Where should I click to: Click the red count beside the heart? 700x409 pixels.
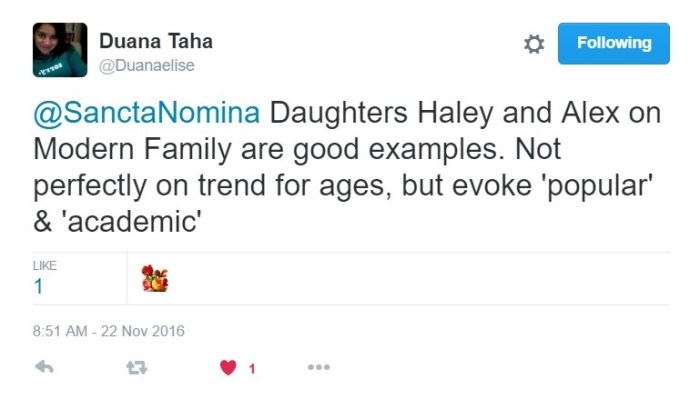pos(252,368)
